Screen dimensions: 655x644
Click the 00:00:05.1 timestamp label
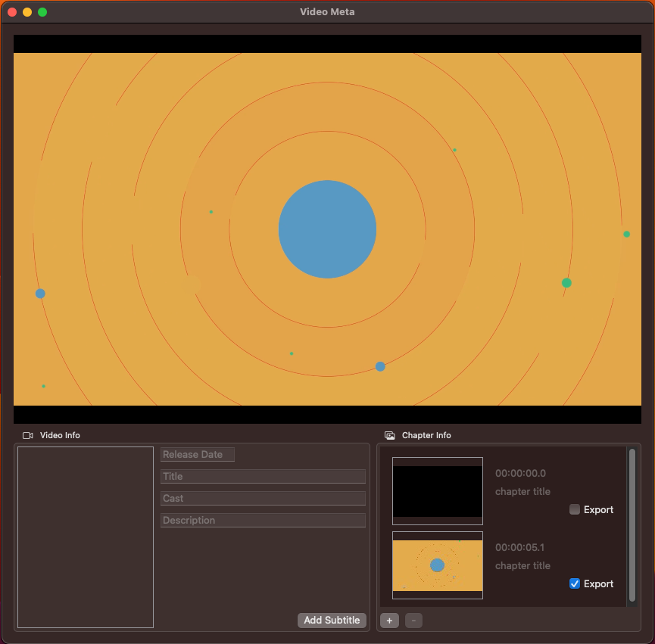pyautogui.click(x=522, y=547)
